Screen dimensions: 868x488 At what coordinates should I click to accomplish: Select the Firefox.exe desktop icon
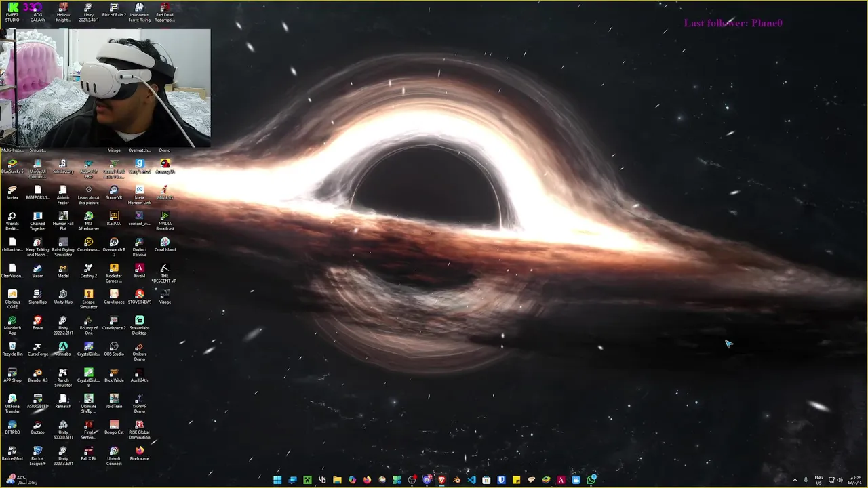click(140, 453)
